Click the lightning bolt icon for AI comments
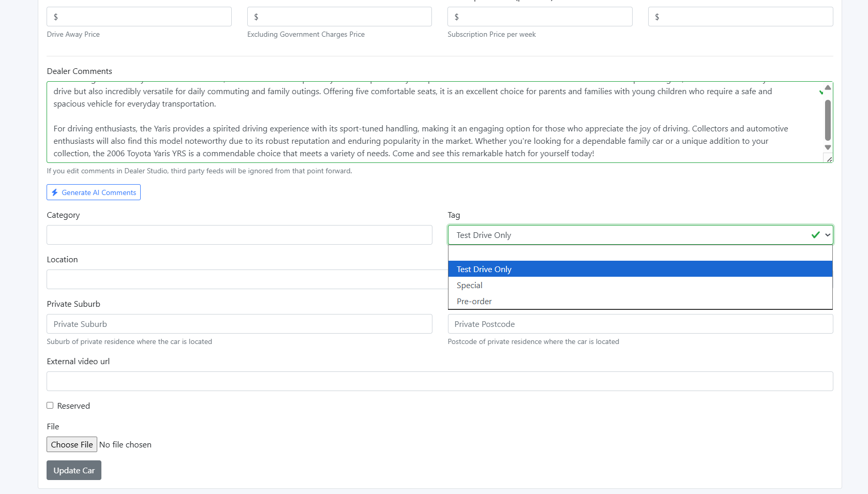 tap(55, 192)
